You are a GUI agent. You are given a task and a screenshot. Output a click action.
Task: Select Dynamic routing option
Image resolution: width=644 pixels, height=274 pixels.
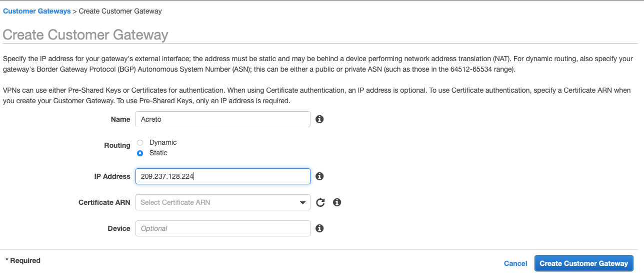pyautogui.click(x=140, y=143)
